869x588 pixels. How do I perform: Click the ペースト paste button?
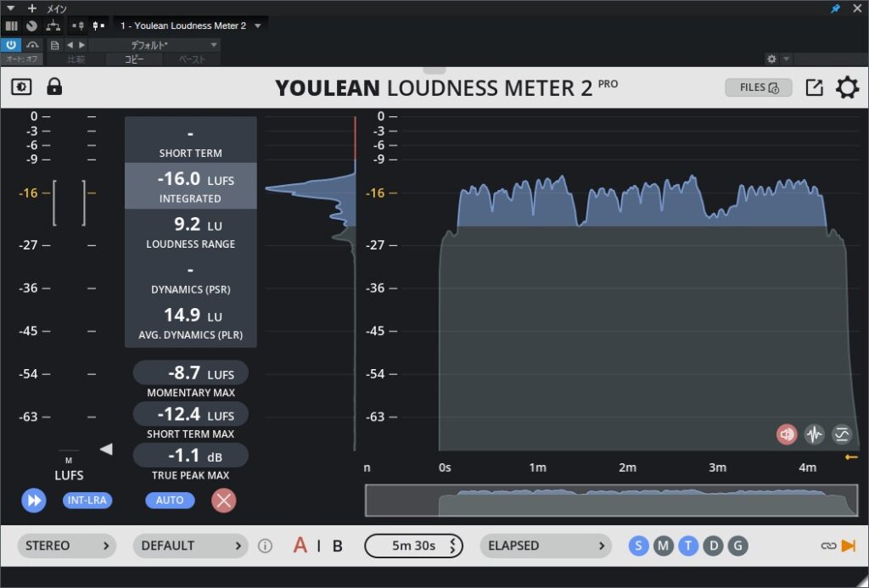point(192,59)
